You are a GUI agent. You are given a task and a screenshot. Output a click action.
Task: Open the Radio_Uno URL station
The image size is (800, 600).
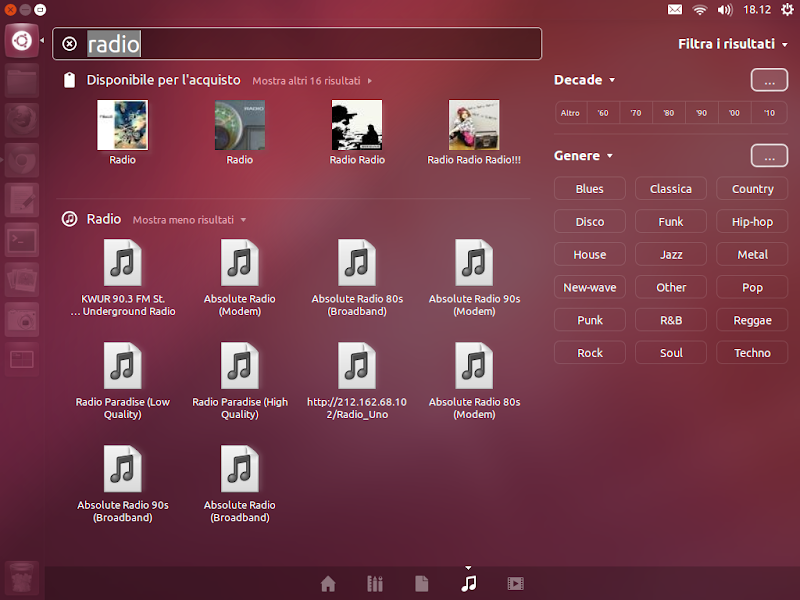click(x=357, y=381)
